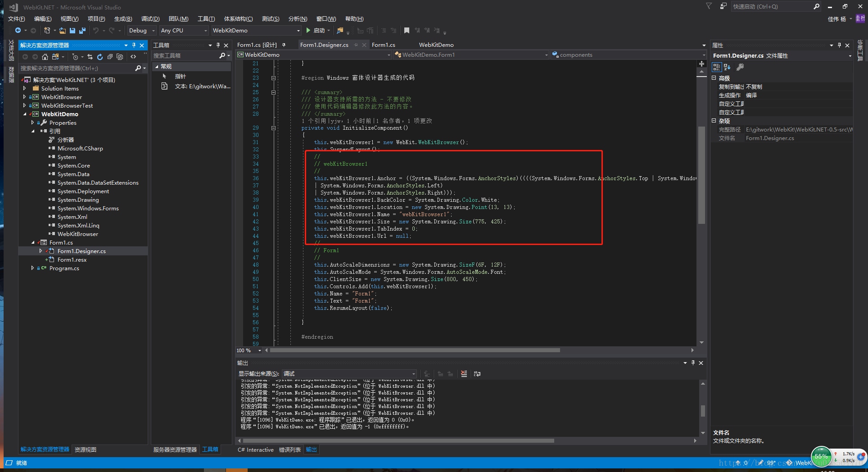Toggle the pin on the Output panel
This screenshot has height=472, width=868.
click(x=693, y=363)
